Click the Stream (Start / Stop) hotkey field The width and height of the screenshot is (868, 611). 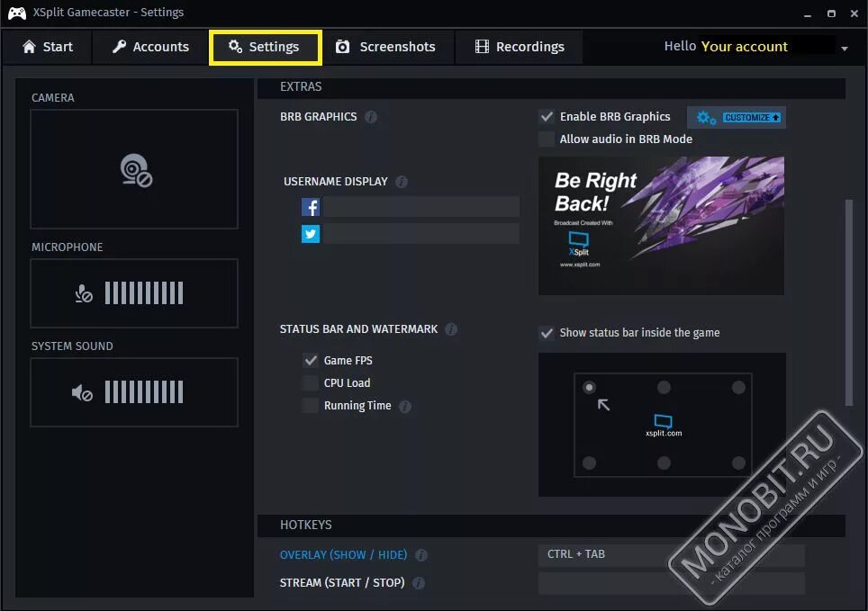click(671, 583)
